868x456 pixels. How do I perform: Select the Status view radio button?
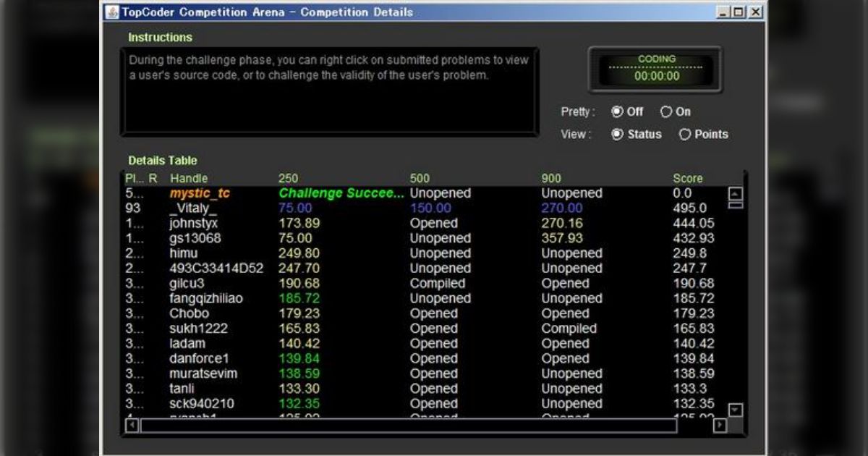click(x=617, y=134)
